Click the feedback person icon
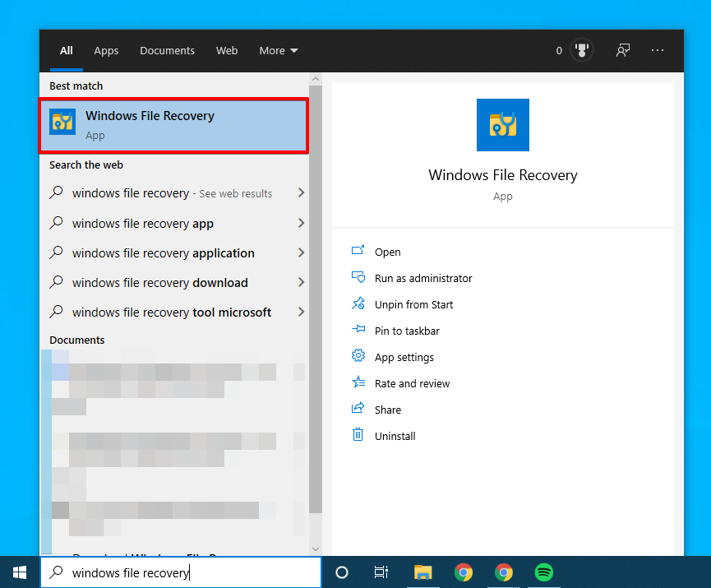Image resolution: width=711 pixels, height=588 pixels. click(x=623, y=50)
